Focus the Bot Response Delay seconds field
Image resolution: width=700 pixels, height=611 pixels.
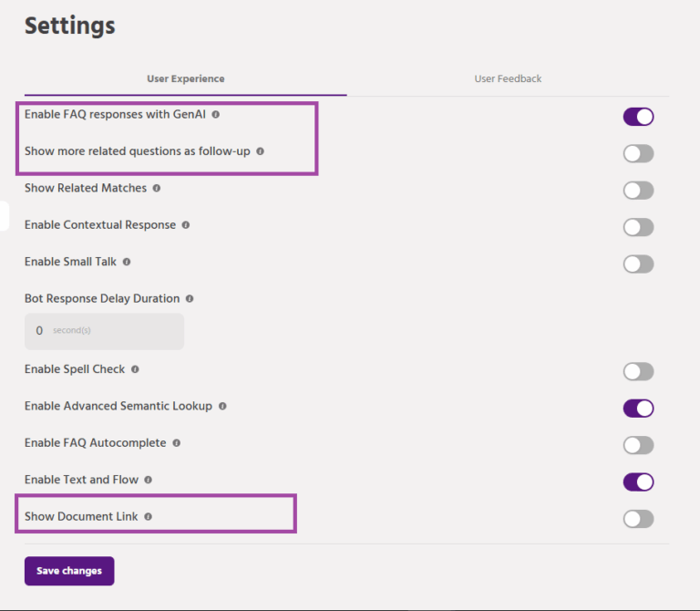coord(104,331)
